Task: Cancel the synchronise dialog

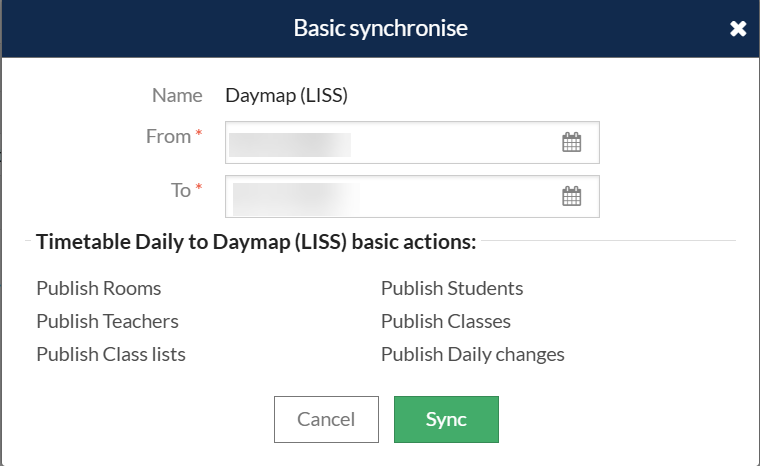Action: 326,419
